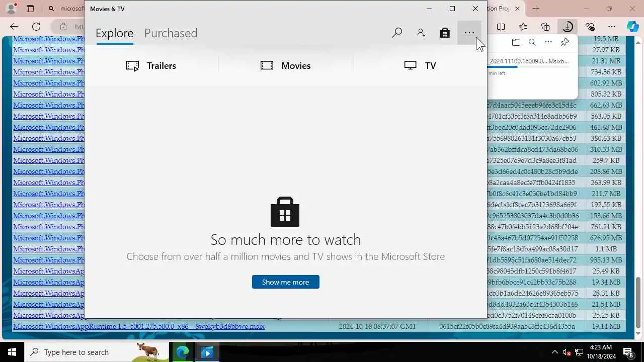Switch to the Purchased tab
Viewport: 644px width, 362px height.
[171, 33]
